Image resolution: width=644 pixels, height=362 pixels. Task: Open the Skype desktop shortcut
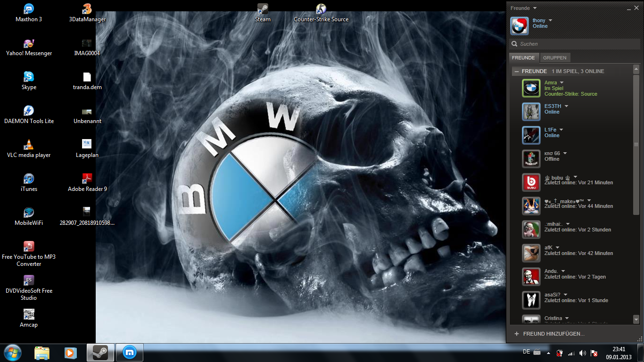(29, 81)
